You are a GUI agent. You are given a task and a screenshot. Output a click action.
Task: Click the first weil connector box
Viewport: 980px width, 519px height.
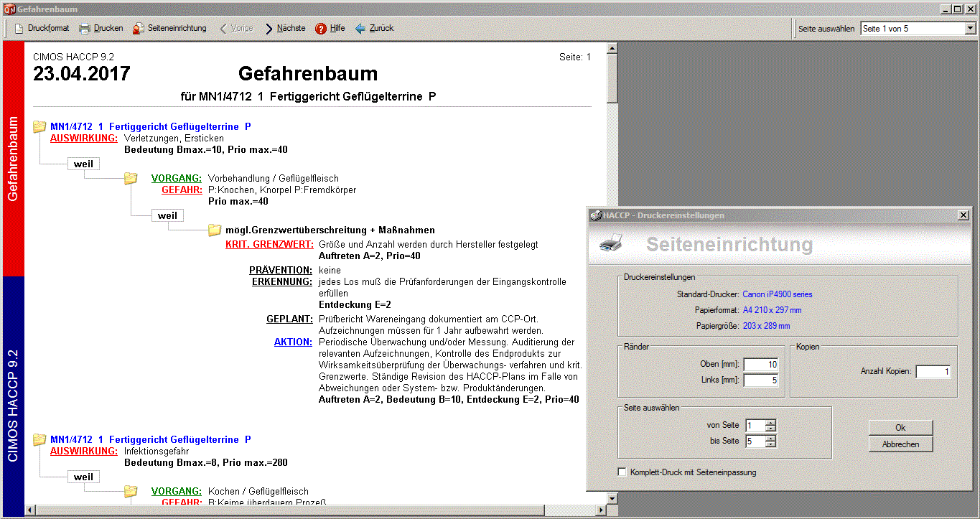coord(83,164)
